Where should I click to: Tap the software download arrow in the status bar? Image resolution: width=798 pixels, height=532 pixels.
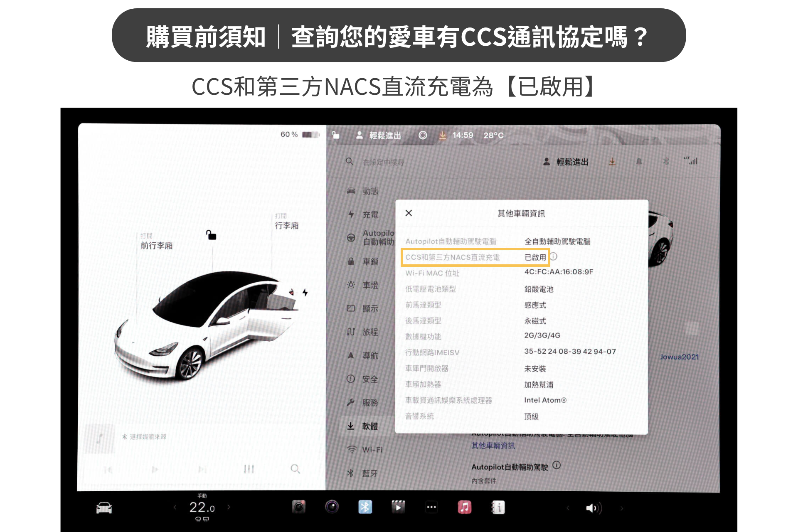[443, 135]
